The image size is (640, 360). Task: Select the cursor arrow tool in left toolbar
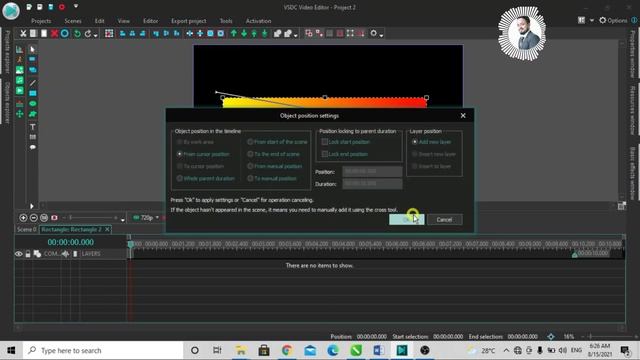point(33,49)
